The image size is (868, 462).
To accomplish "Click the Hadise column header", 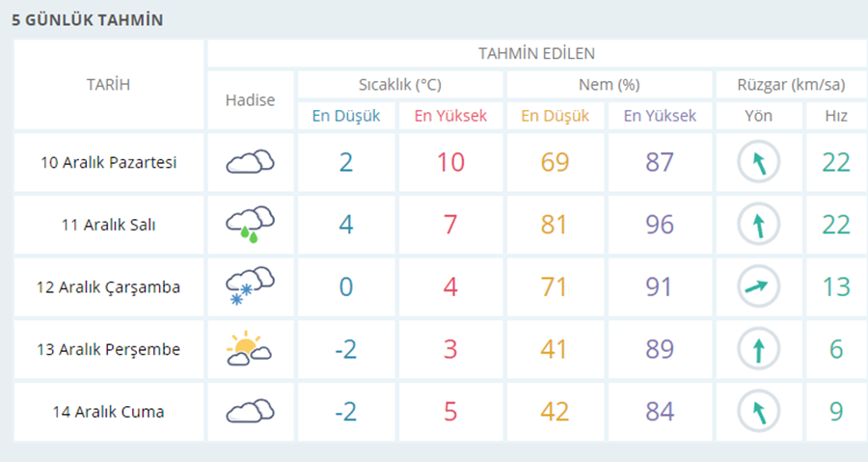I will tap(250, 100).
